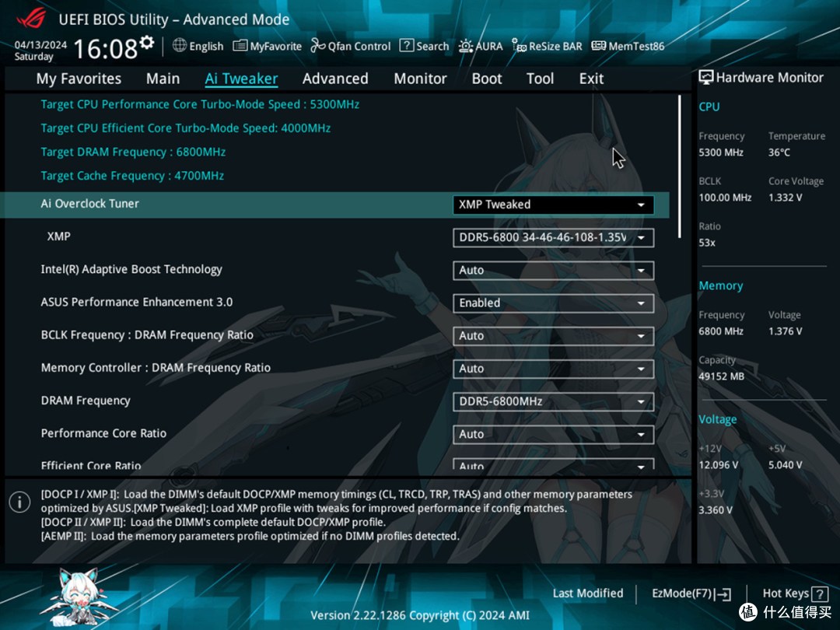Click Last Modified button

tap(588, 593)
